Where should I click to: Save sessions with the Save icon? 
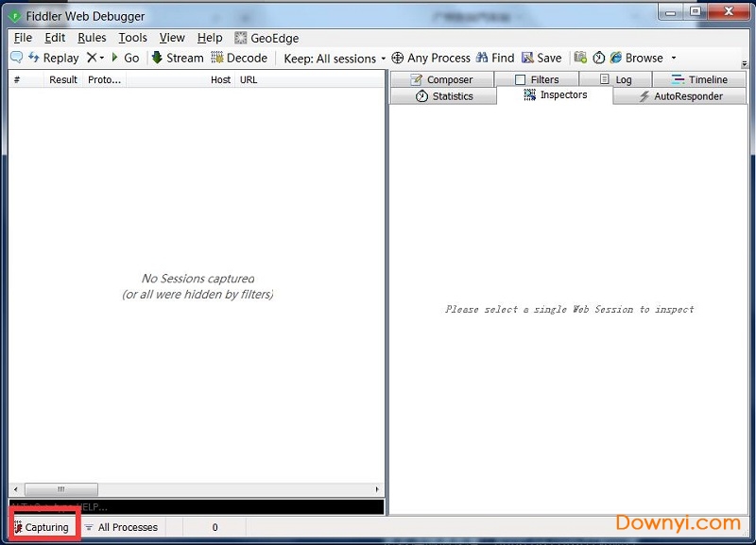[541, 58]
